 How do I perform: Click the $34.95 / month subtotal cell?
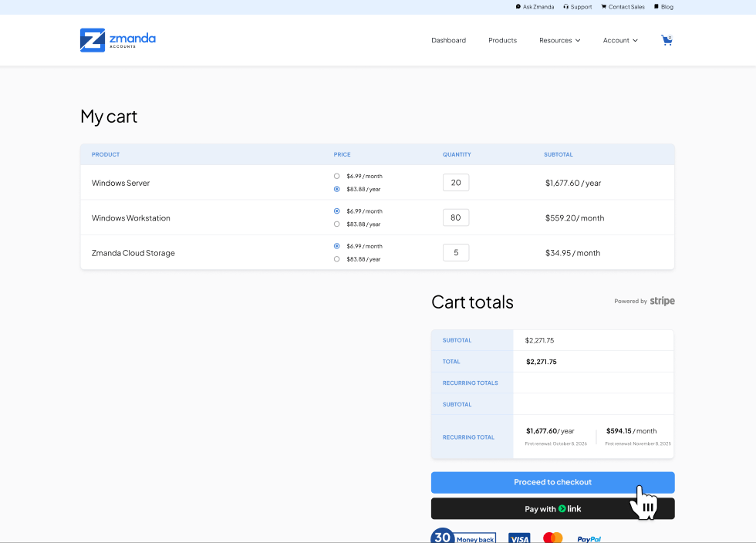(572, 253)
